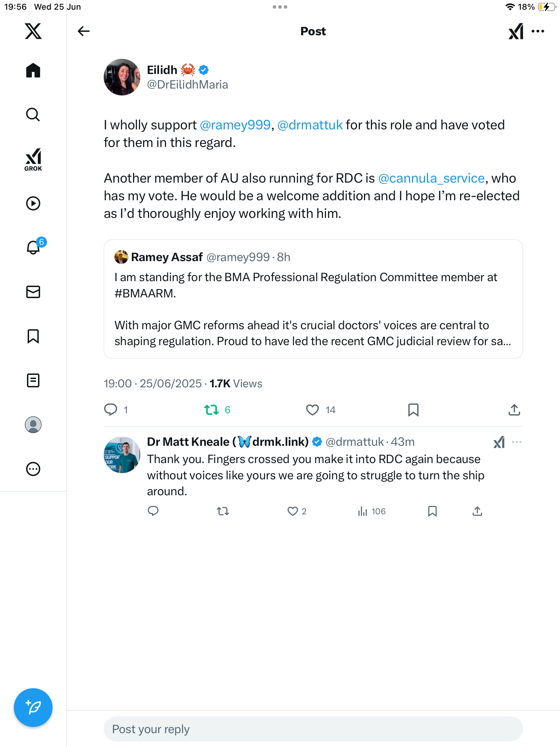Toggle like on Eilidh's post
Image resolution: width=560 pixels, height=747 pixels.
pyautogui.click(x=312, y=410)
